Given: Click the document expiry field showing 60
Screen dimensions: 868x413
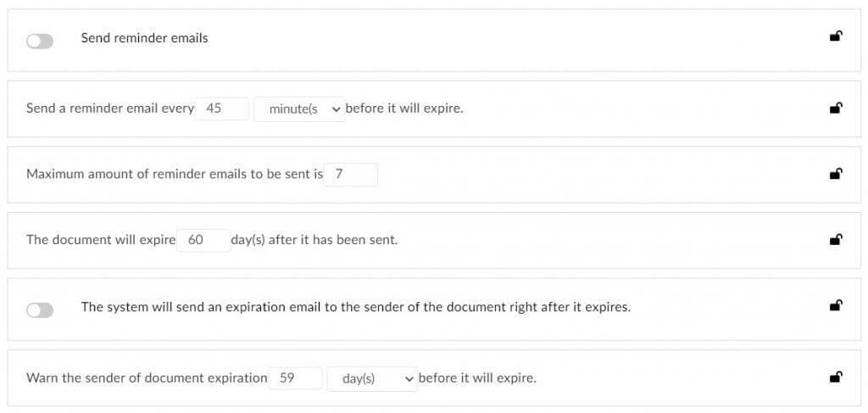Looking at the screenshot, I should pyautogui.click(x=203, y=240).
